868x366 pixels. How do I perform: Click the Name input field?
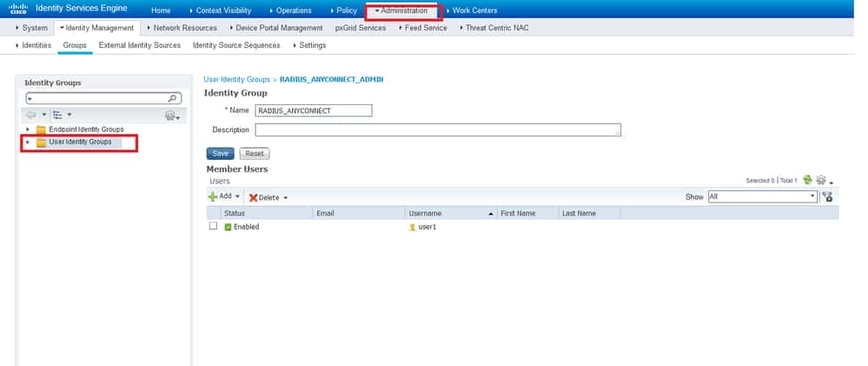coord(314,110)
